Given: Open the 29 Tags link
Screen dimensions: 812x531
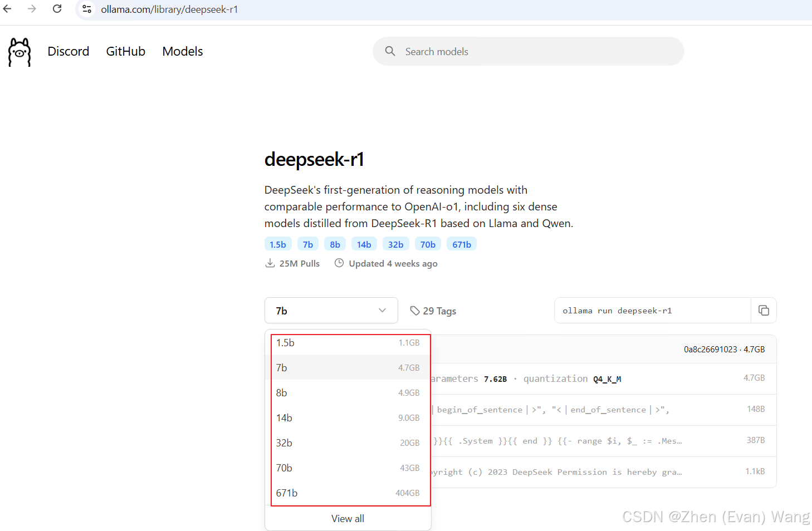Looking at the screenshot, I should 433,311.
